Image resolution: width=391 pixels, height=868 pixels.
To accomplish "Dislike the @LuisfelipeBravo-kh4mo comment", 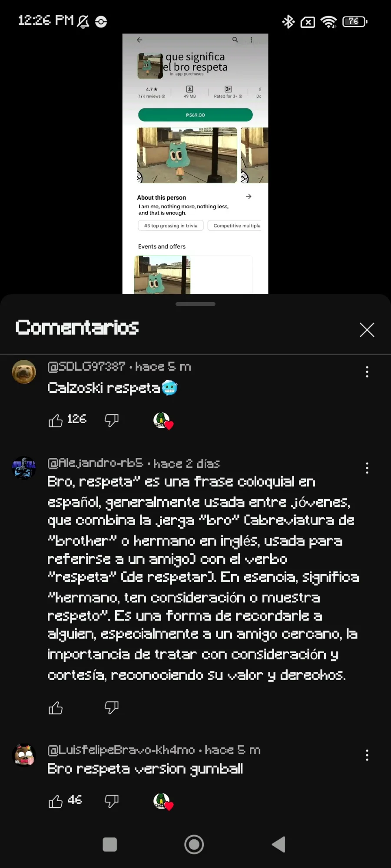I will [x=112, y=801].
